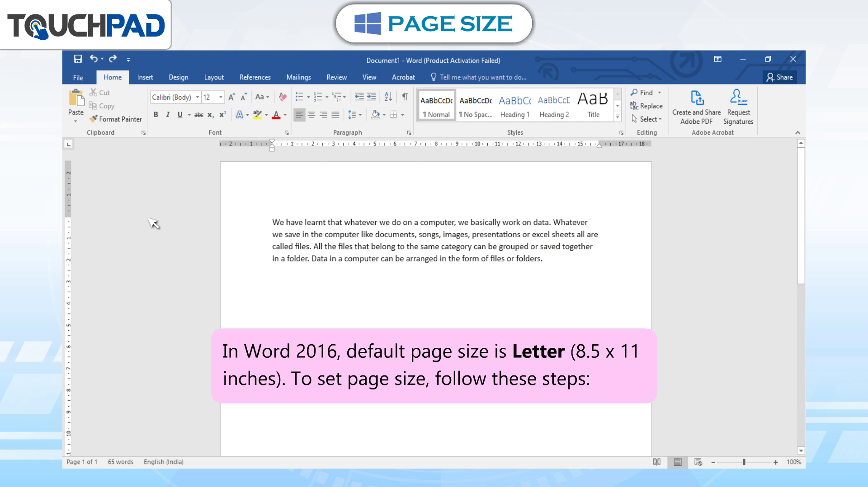Open the Shading paint bucket
The height and width of the screenshot is (487, 868).
[x=375, y=115]
